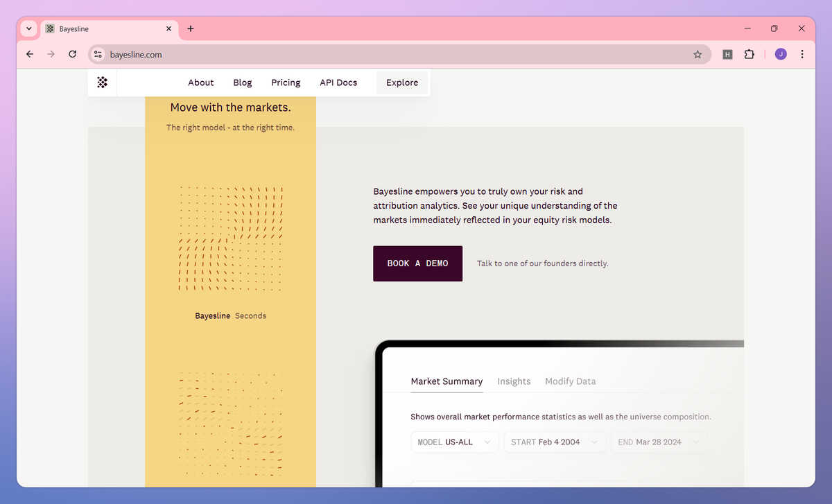The width and height of the screenshot is (832, 504).
Task: Go back using the browser back arrow
Action: pyautogui.click(x=30, y=54)
